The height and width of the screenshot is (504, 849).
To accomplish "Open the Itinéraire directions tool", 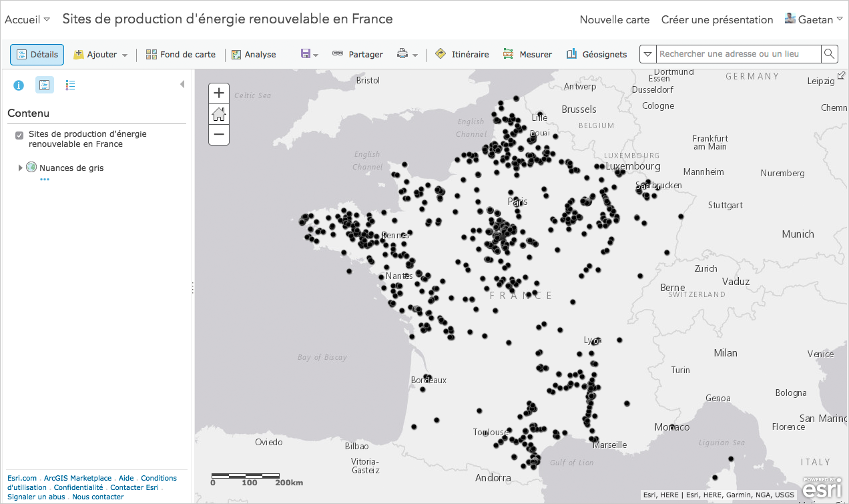I will coord(462,55).
